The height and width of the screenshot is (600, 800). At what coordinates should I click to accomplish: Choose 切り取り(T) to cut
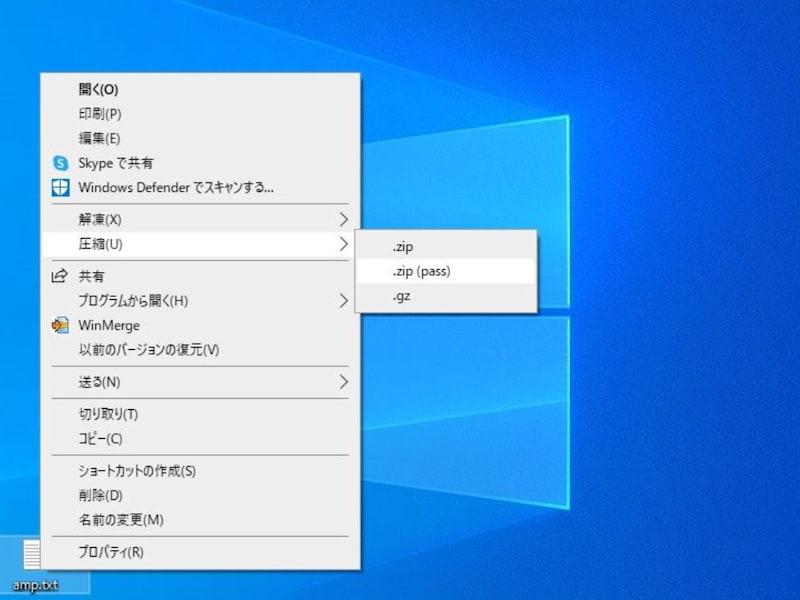pyautogui.click(x=200, y=414)
